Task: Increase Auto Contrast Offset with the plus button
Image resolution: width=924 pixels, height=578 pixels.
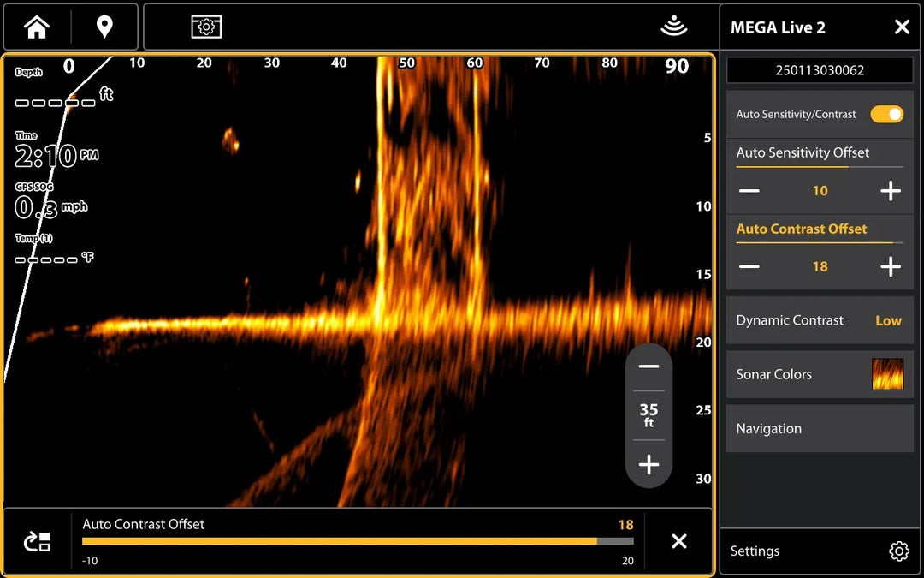Action: point(890,266)
